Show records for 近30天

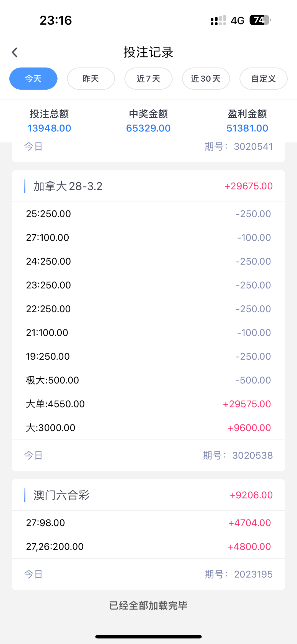tap(206, 79)
